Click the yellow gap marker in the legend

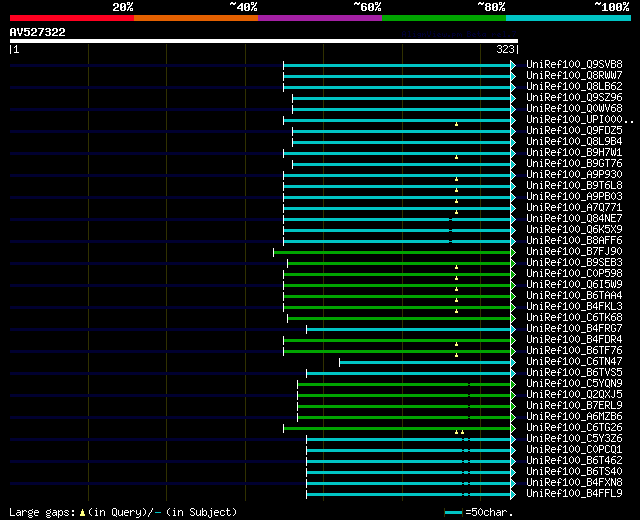82,513
